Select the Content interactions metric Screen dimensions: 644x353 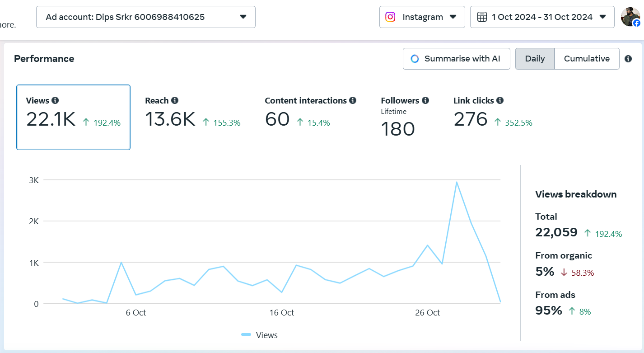click(x=310, y=113)
